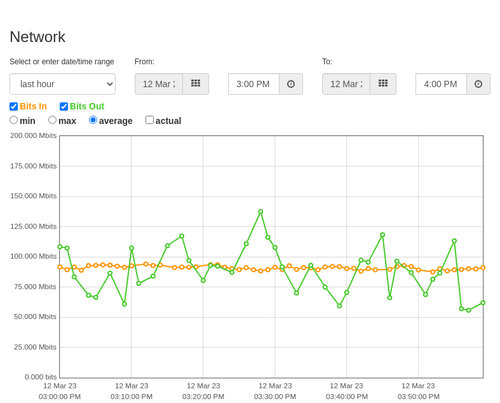Enable the actual checkbox
This screenshot has width=500, height=403.
pyautogui.click(x=150, y=120)
